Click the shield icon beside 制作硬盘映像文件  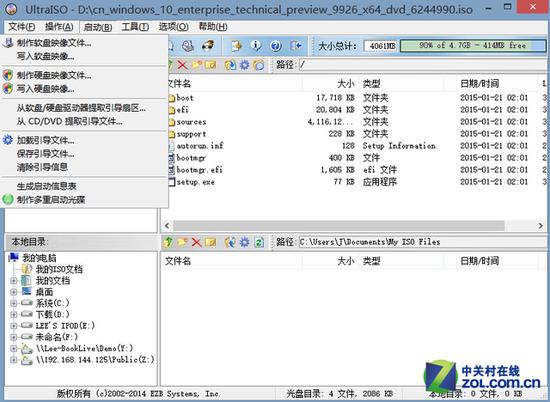(8, 75)
